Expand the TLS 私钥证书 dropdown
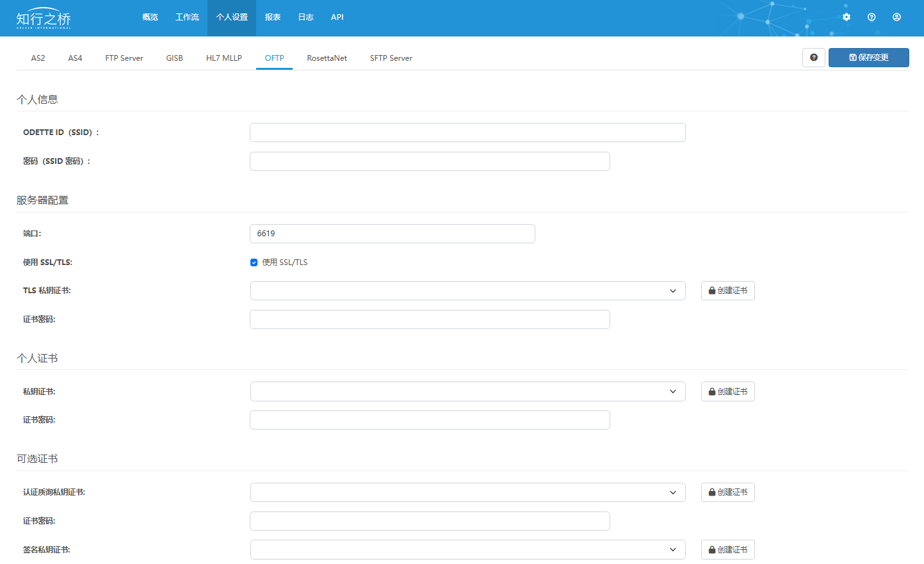The height and width of the screenshot is (564, 924). point(467,291)
